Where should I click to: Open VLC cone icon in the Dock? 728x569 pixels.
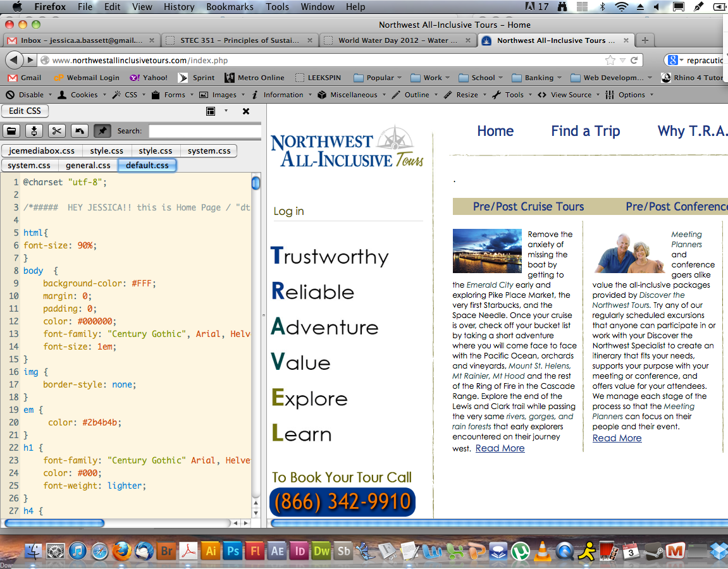pyautogui.click(x=542, y=551)
